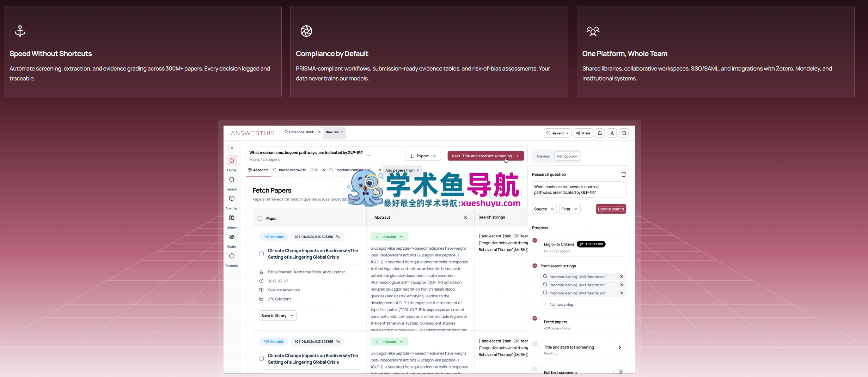Expand the 'Add papers from' dropdown
Screen dimensions: 868x377
click(x=402, y=170)
